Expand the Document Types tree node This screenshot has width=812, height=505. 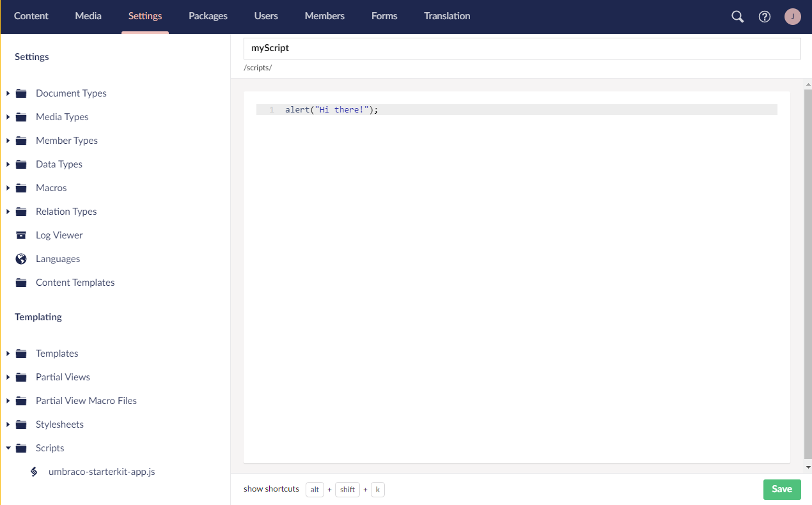coord(8,93)
